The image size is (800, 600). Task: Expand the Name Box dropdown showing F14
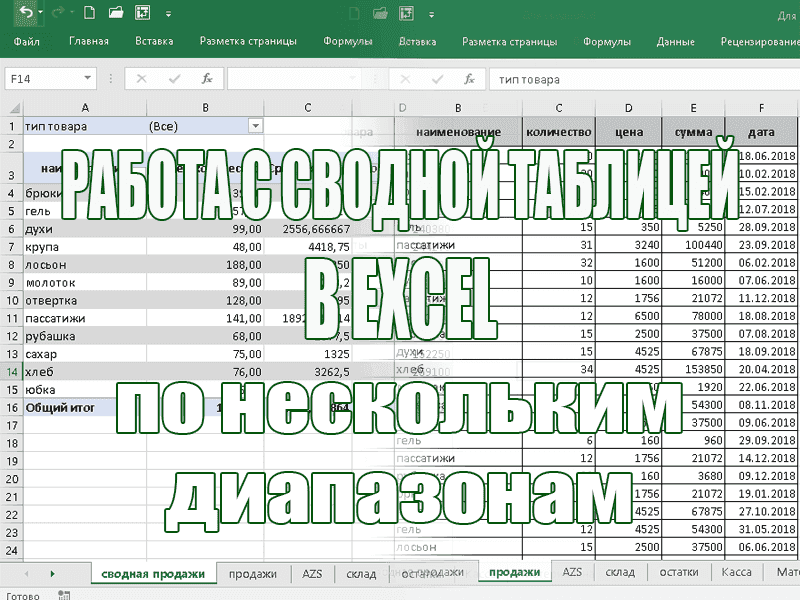pos(88,78)
